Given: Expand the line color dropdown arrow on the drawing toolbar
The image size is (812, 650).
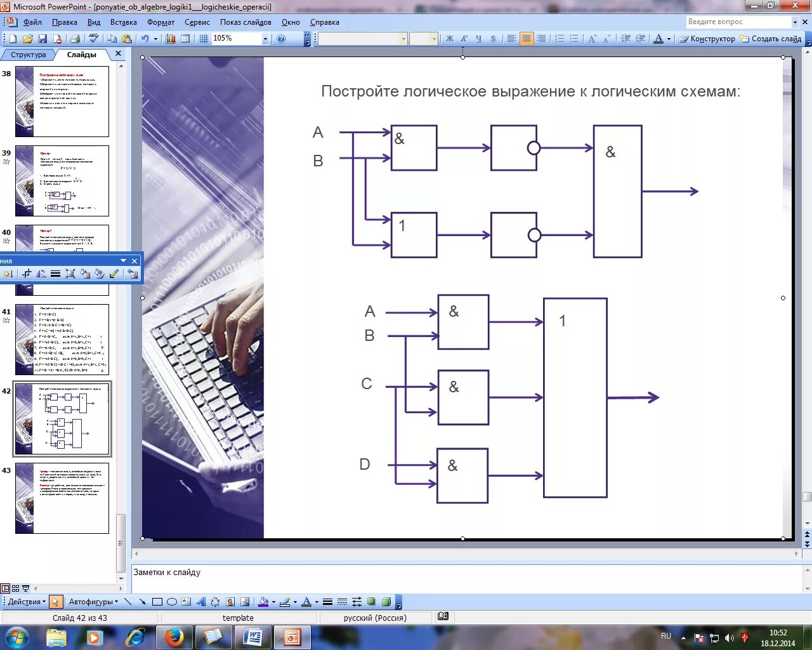Looking at the screenshot, I should point(295,602).
